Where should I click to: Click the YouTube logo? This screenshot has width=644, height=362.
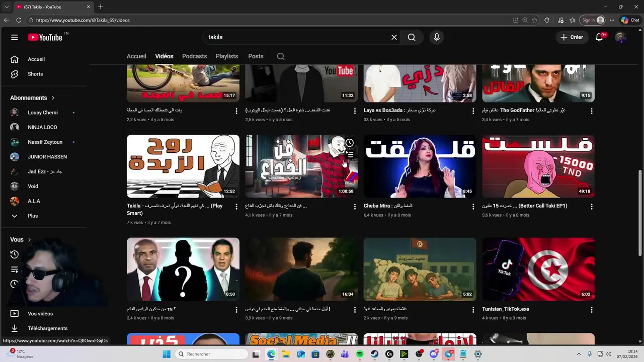45,37
